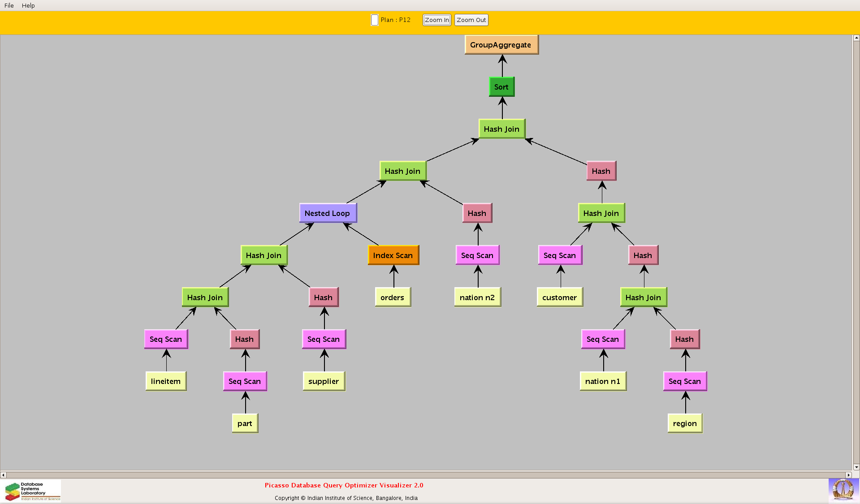This screenshot has height=504, width=860.
Task: Click the Zoom In button
Action: pyautogui.click(x=436, y=20)
